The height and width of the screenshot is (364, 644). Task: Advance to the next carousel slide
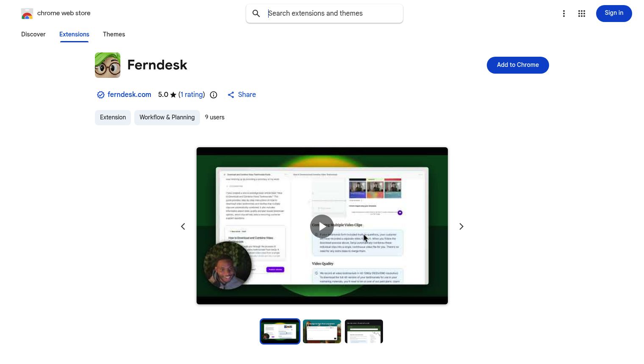point(461,226)
